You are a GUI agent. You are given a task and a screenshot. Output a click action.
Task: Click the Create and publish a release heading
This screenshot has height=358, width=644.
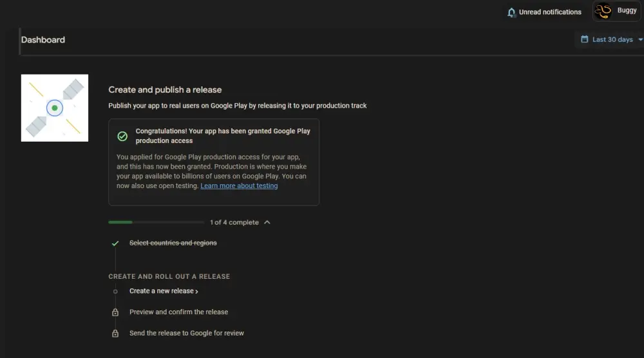165,89
